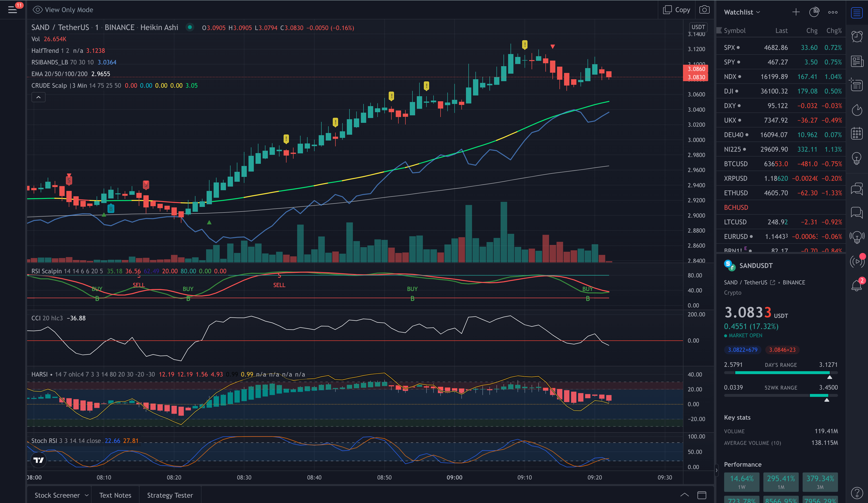
Task: Select the 379.34% 3M performance tile
Action: click(820, 482)
